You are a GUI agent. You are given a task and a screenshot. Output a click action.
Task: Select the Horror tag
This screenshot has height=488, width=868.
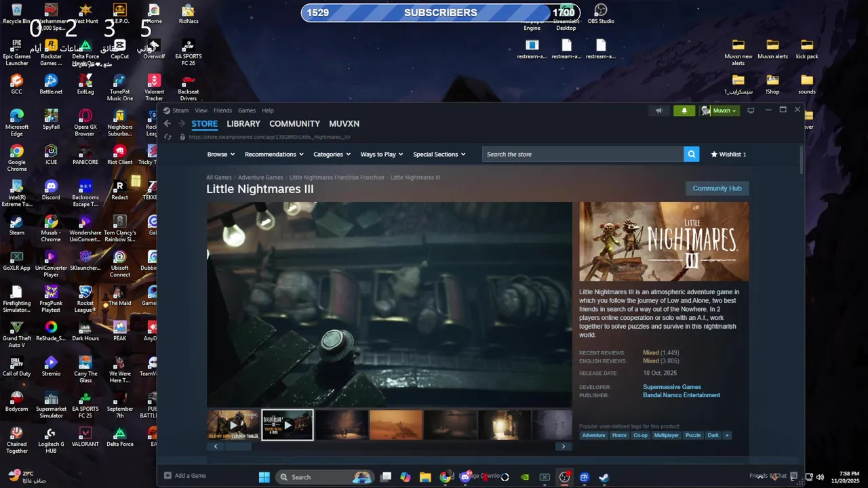[x=619, y=435]
